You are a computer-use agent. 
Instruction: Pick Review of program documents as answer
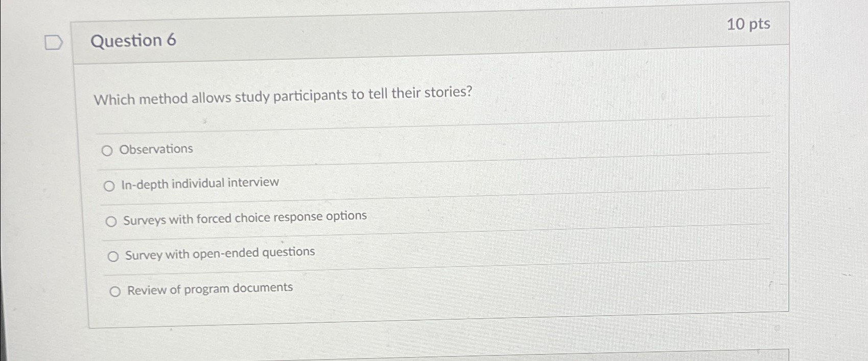(x=115, y=291)
